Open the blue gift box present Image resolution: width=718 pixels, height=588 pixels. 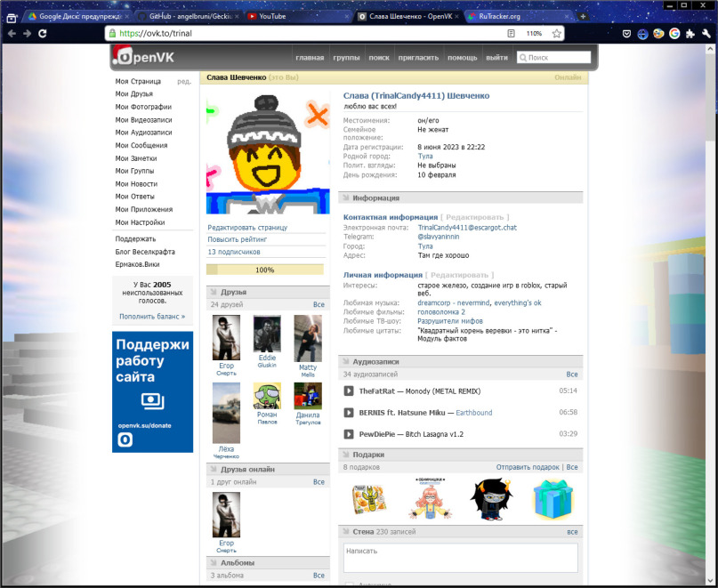click(553, 499)
